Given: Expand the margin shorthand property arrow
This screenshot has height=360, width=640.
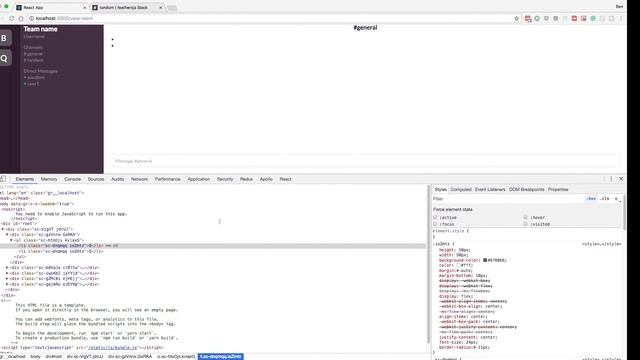Looking at the screenshot, I should [458, 271].
